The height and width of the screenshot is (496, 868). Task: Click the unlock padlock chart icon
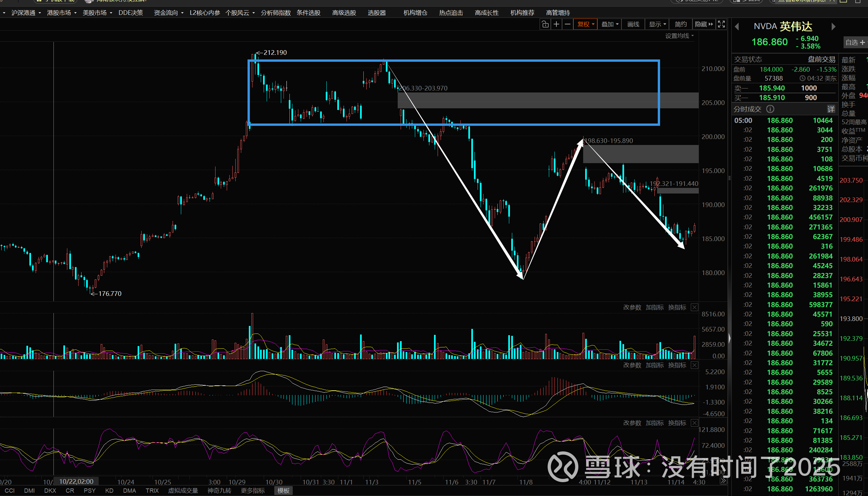coord(545,24)
